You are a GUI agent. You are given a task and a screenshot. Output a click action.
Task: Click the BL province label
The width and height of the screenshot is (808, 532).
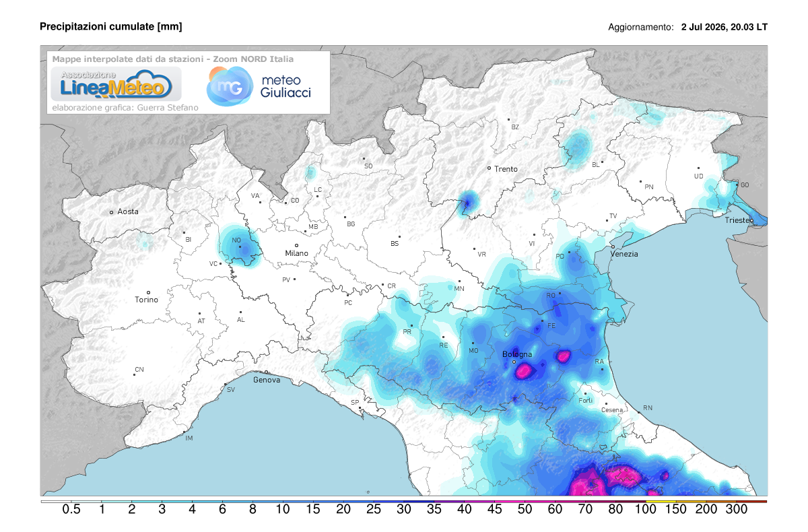point(595,164)
